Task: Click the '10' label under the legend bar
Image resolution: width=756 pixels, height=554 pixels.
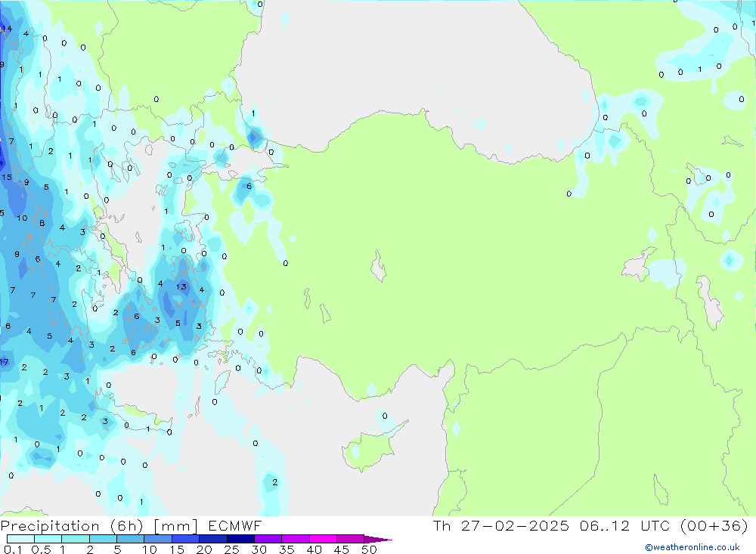Action: [x=150, y=549]
